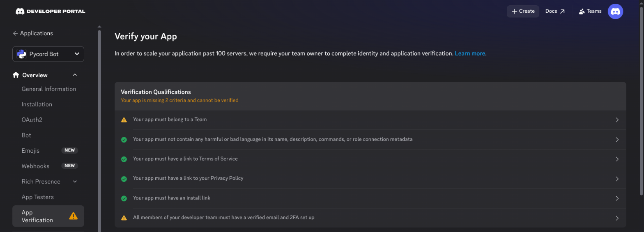Viewport: 644px width, 232px height.
Task: Open the Pycord Bot application dropdown
Action: point(48,54)
